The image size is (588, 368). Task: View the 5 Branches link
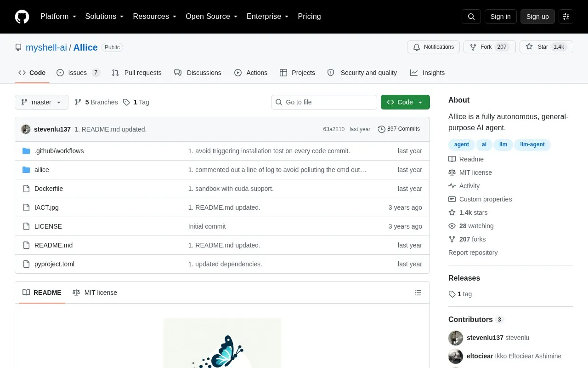tap(96, 102)
